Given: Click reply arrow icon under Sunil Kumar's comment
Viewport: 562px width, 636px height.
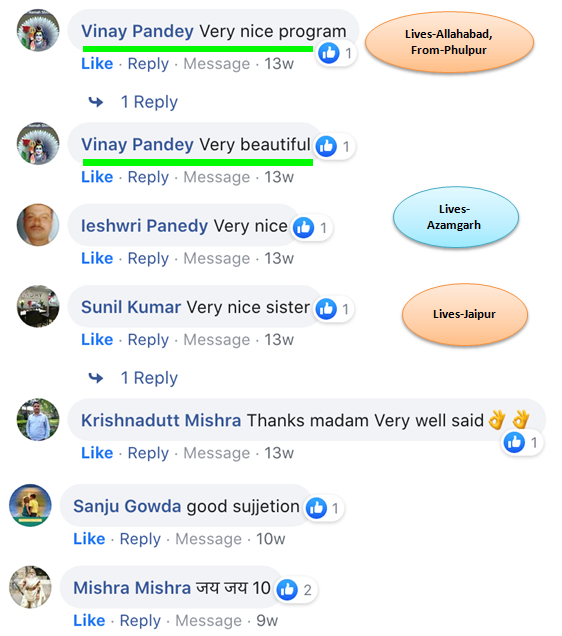Looking at the screenshot, I should coord(96,378).
